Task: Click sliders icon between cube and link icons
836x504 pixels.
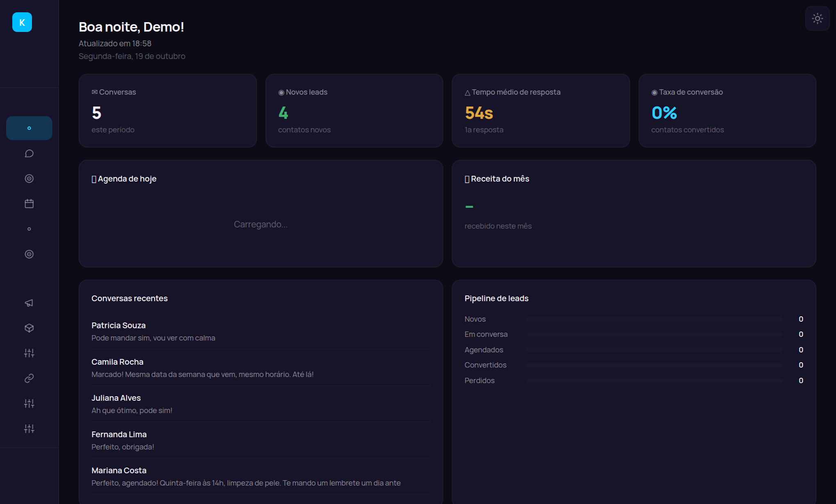Action: coord(29,353)
